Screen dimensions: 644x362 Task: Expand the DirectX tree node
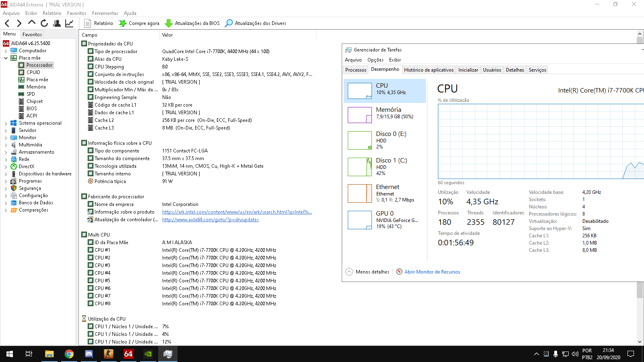click(6, 167)
